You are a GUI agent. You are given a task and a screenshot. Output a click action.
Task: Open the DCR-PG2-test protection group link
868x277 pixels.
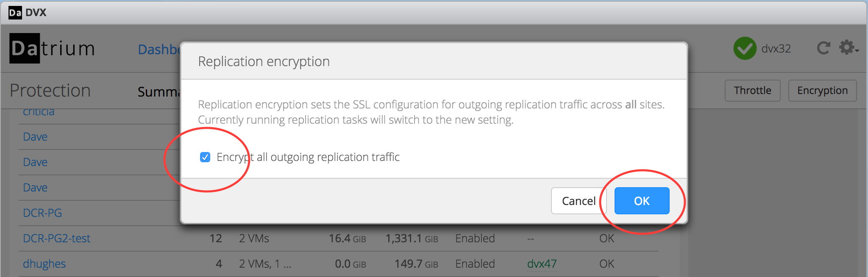point(56,238)
